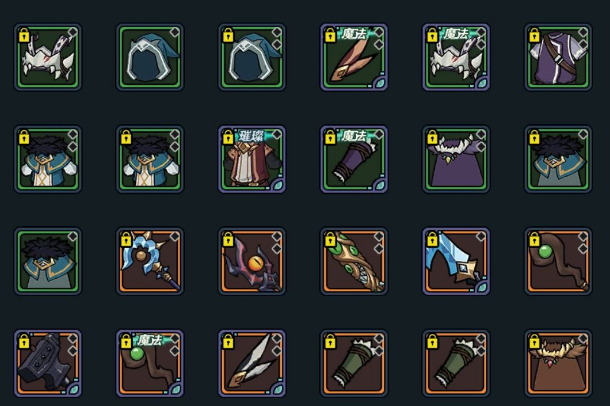The height and width of the screenshot is (406, 610).
Task: Select the purple fanged cloak
Action: click(x=456, y=159)
